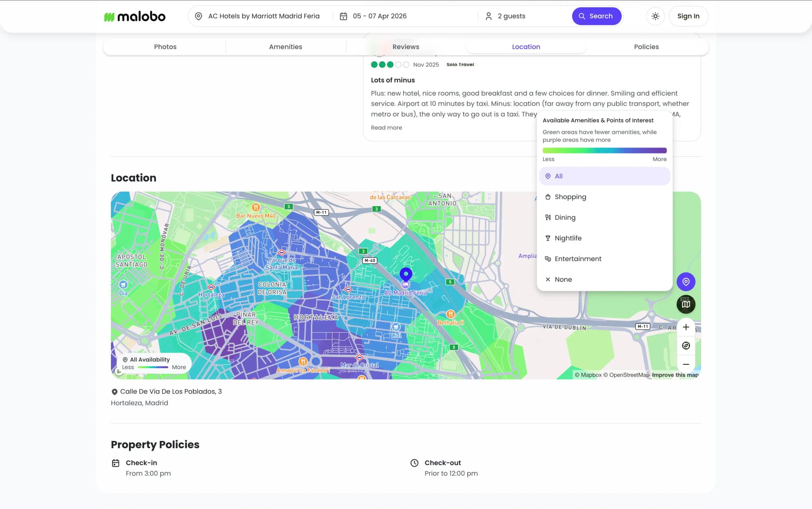Image resolution: width=812 pixels, height=509 pixels.
Task: Open the map style switcher icon
Action: 686,304
